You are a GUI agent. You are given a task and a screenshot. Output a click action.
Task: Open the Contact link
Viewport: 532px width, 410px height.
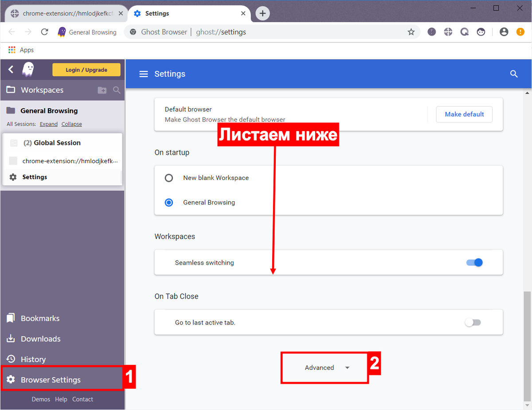82,399
